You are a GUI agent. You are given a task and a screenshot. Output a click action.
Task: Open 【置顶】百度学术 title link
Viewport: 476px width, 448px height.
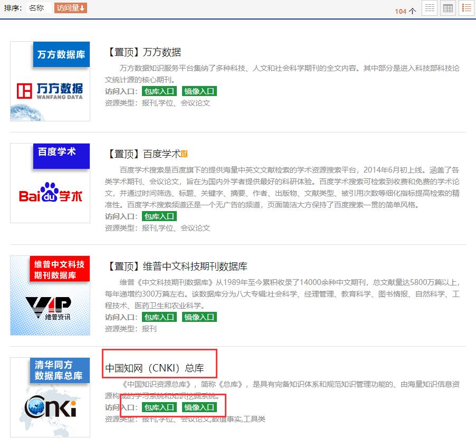[143, 154]
